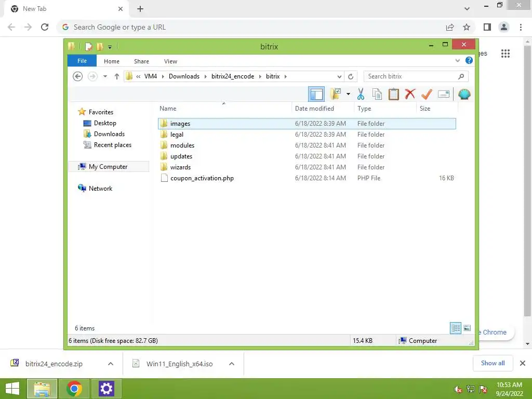Viewport: 532px width, 399px height.
Task: Toggle the Chrome side panel icon
Action: click(x=487, y=27)
